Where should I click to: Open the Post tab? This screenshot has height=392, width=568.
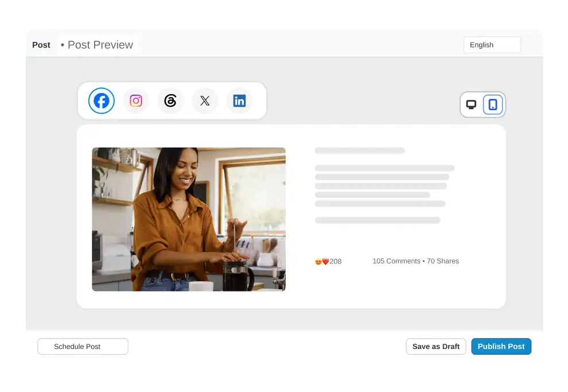click(41, 45)
